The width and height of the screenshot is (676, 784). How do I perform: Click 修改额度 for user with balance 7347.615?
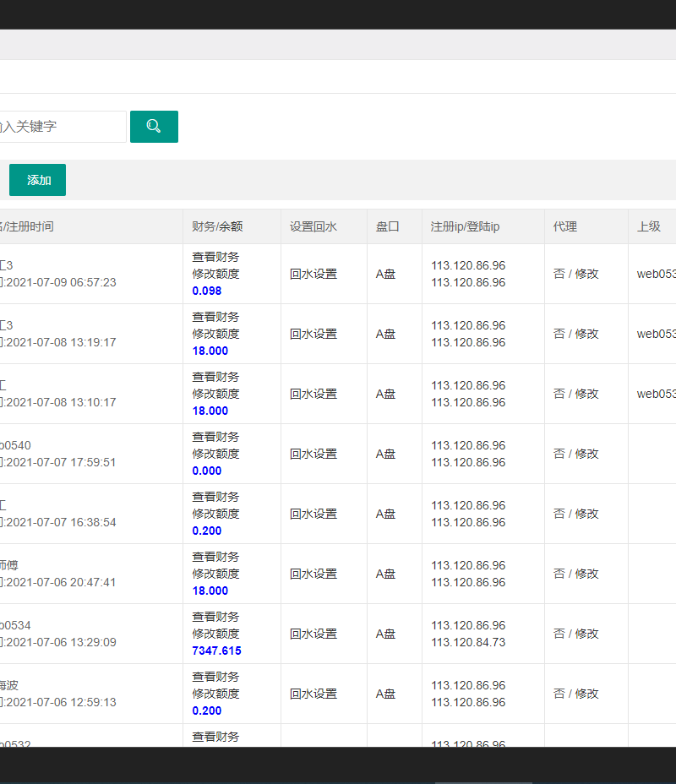click(x=215, y=634)
